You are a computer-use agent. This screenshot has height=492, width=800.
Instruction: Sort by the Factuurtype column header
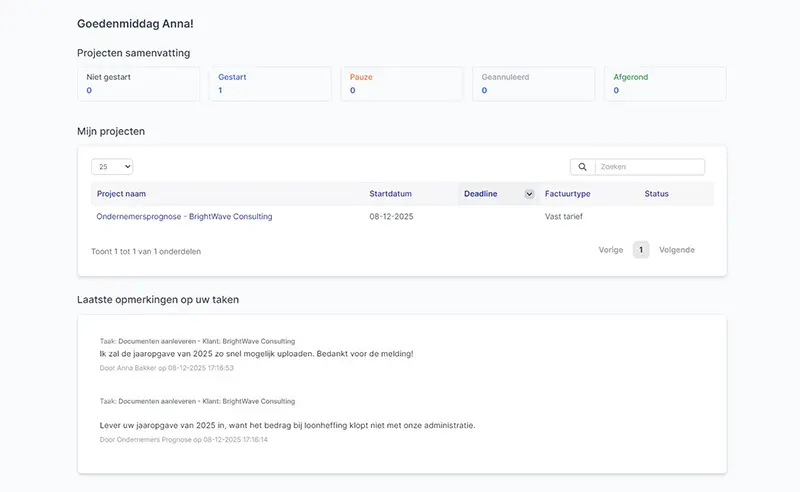pyautogui.click(x=567, y=194)
